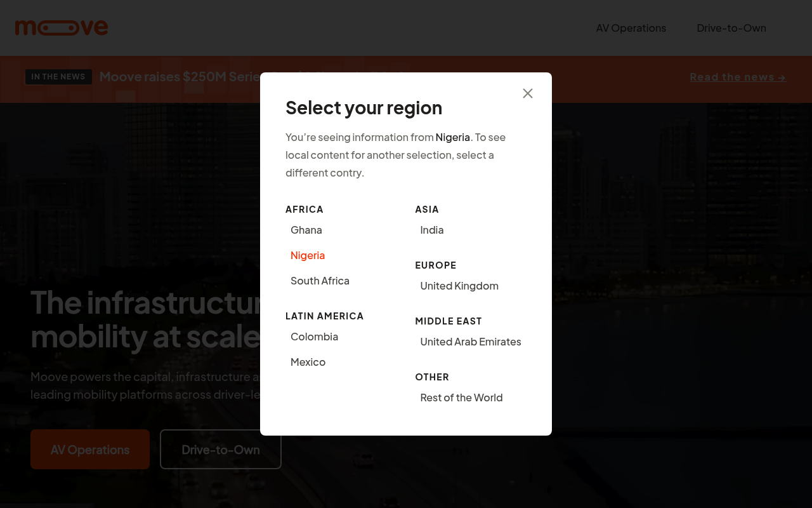
Task: Choose Rest of the World option
Action: pos(461,398)
